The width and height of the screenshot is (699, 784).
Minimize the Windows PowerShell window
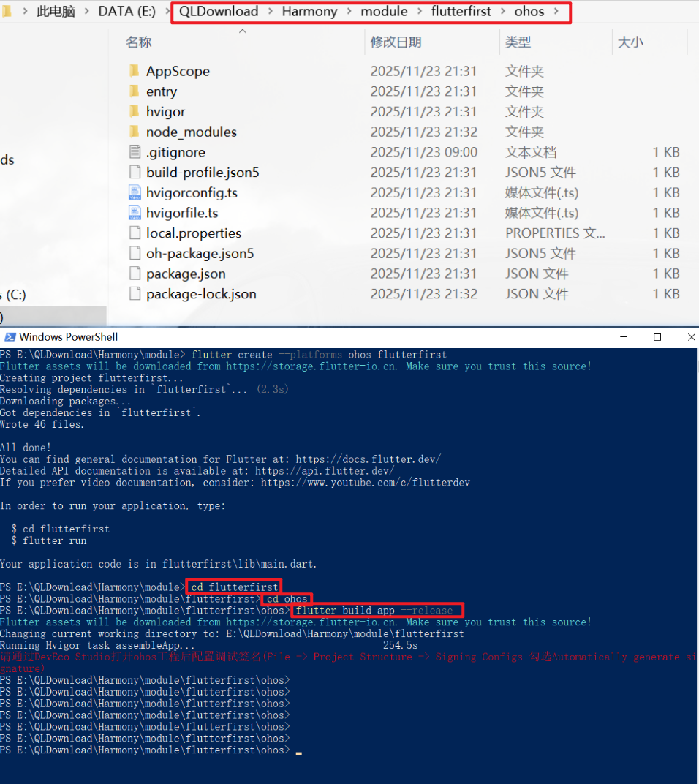point(624,337)
